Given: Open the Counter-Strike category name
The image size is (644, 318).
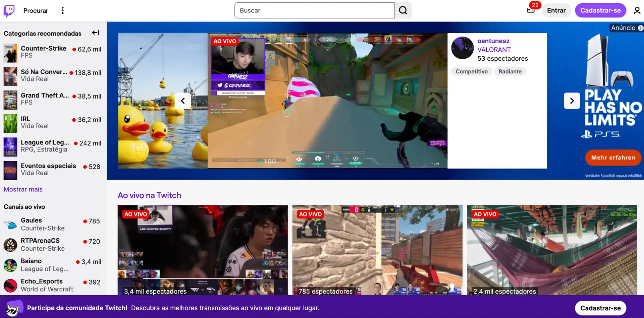Looking at the screenshot, I should [x=44, y=48].
